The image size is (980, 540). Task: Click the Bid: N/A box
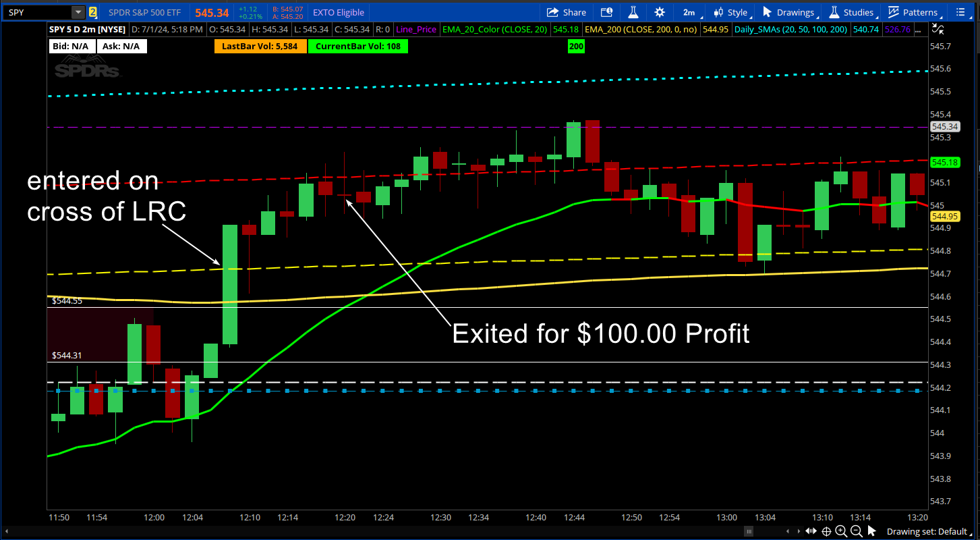pyautogui.click(x=73, y=46)
